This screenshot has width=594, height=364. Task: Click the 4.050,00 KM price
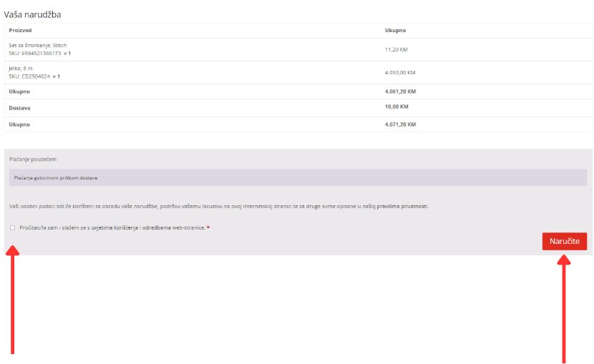click(399, 73)
